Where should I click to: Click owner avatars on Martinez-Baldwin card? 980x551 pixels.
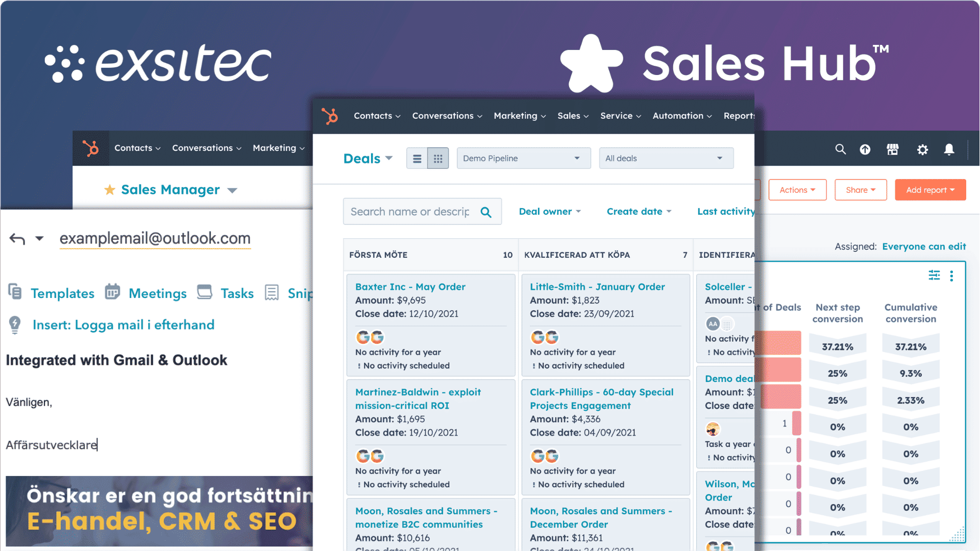coord(370,456)
